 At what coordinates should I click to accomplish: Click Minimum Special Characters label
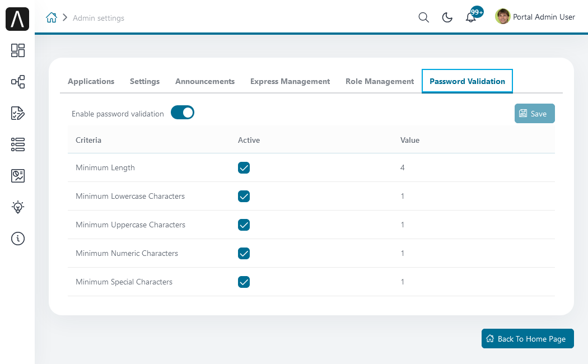click(x=124, y=282)
